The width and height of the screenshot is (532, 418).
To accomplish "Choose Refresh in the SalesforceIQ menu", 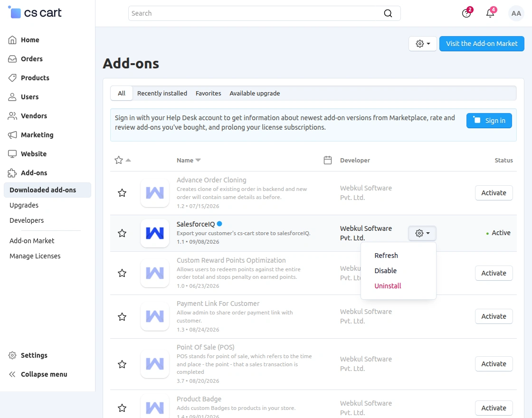I will click(x=386, y=256).
